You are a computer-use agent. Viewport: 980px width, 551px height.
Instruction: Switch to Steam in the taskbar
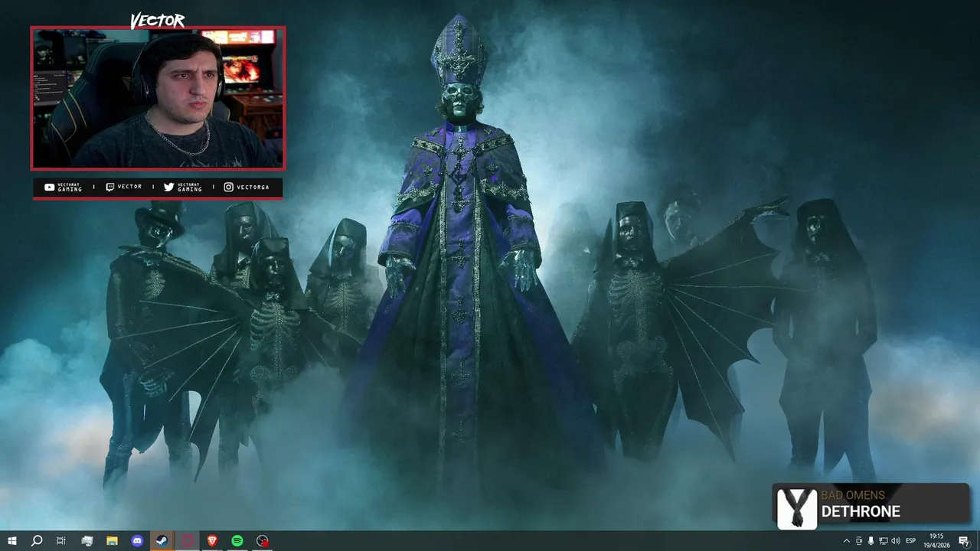162,541
